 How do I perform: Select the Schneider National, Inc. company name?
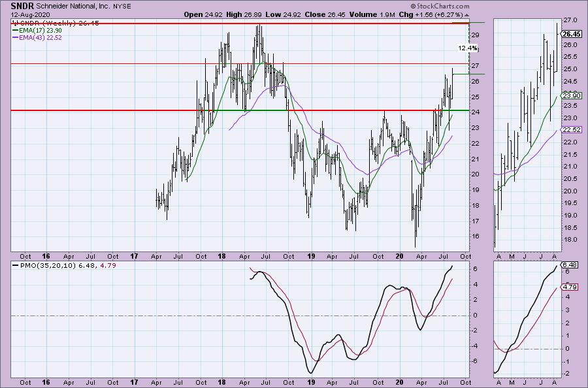[73, 7]
